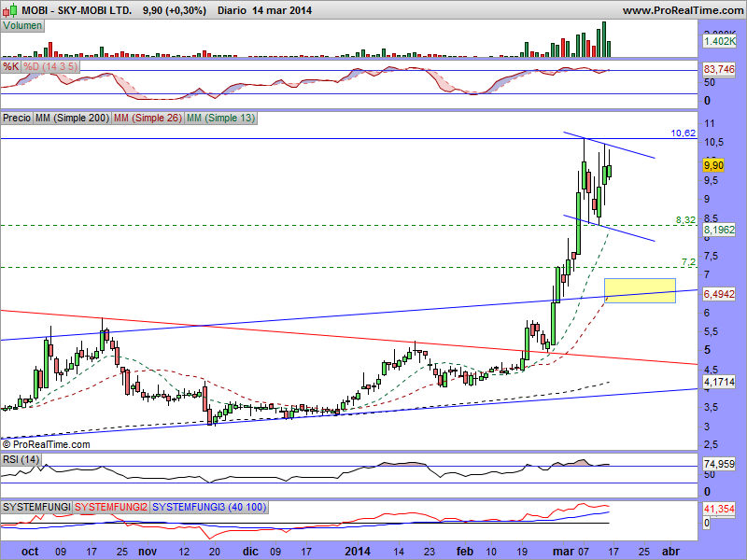Click the 2014 year axis label
Screen dimensions: 747x560
click(x=358, y=552)
